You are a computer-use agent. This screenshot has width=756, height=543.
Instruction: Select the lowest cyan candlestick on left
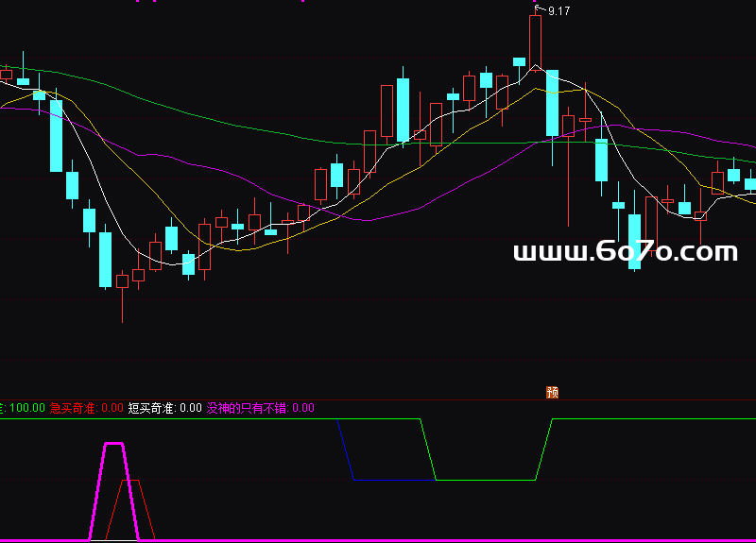(105, 259)
